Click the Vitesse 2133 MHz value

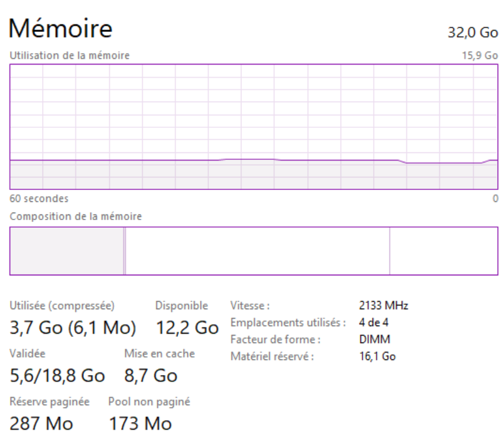(384, 305)
